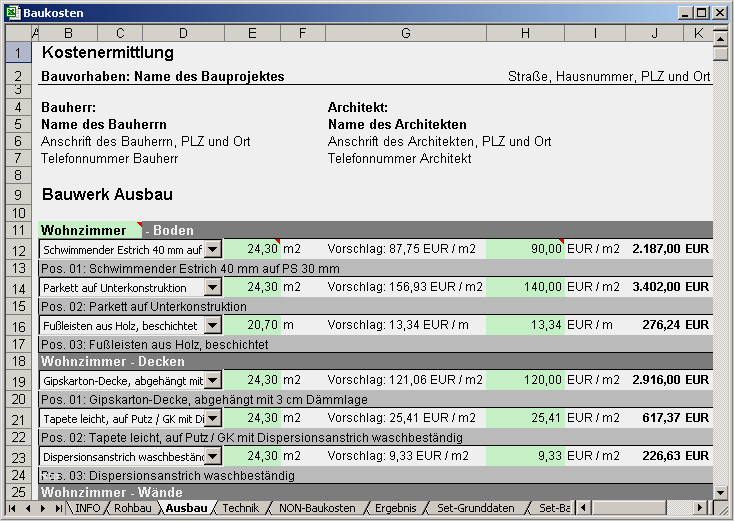Click the 'Bauvorhaben: Name des Bauprojektes' cell
Image resolution: width=734 pixels, height=521 pixels.
click(162, 76)
